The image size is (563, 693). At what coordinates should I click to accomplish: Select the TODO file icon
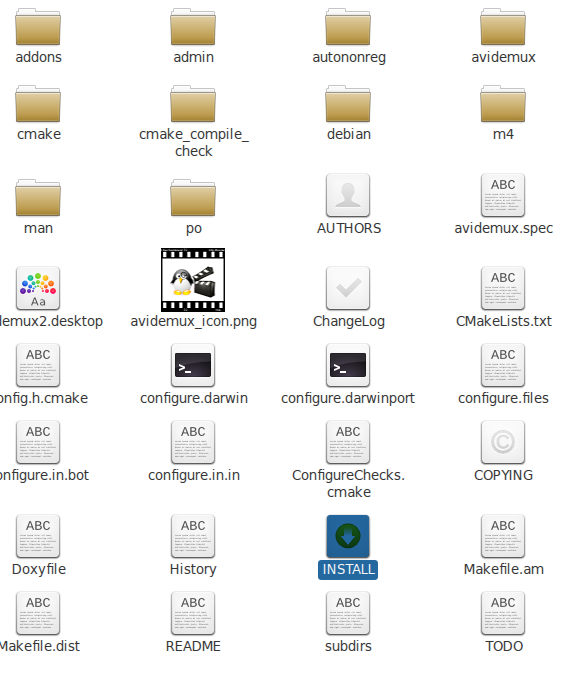coord(503,613)
